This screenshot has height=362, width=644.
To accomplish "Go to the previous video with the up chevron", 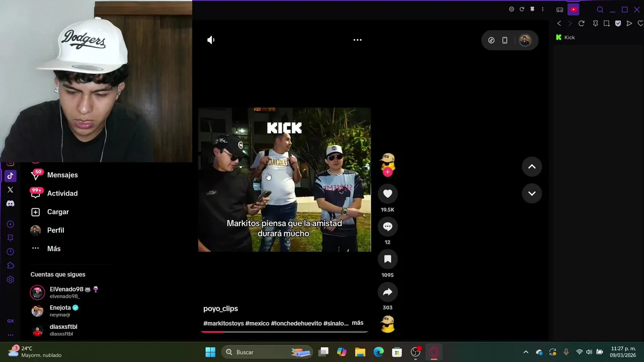I will click(532, 167).
